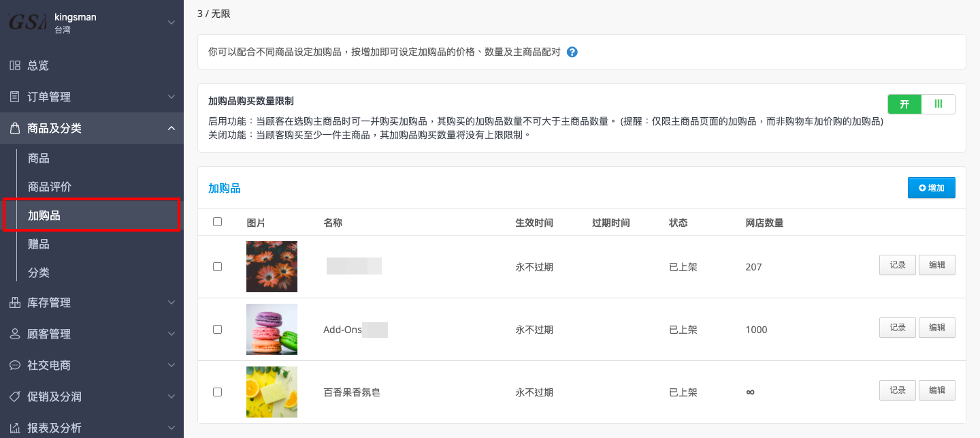Open the kingsman store dropdown arrow
The height and width of the screenshot is (438, 980).
pos(171,22)
